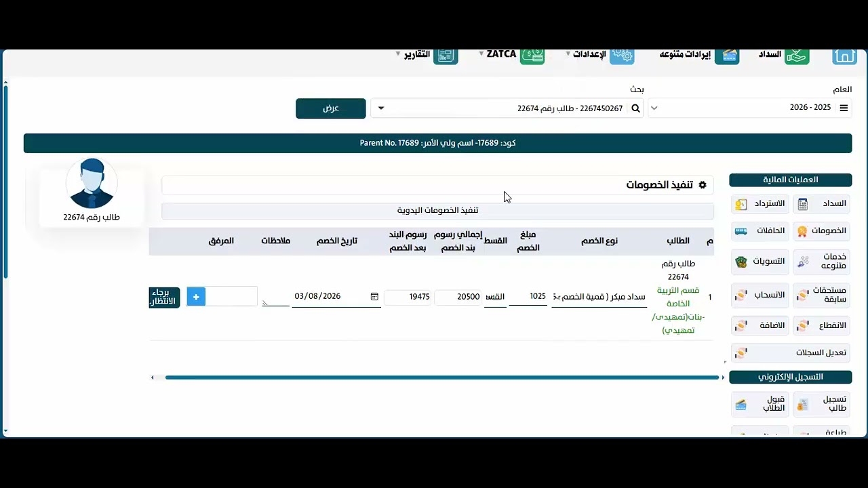Click the ZATCA green money icon

pos(532,56)
